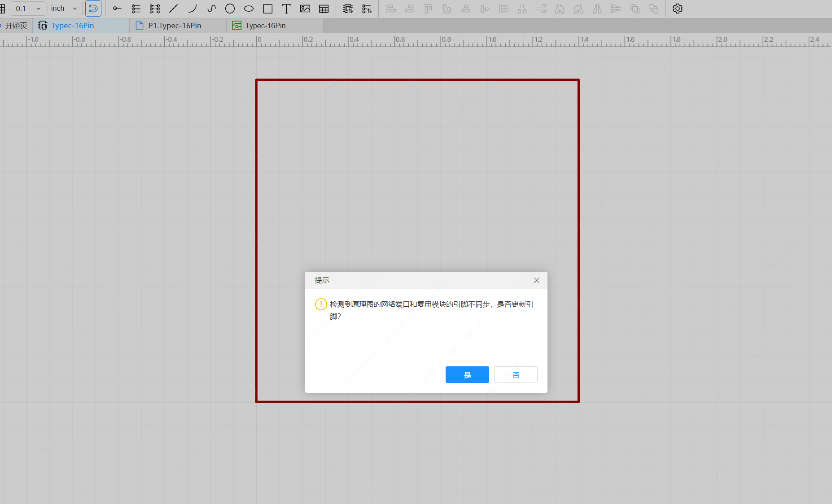Click the insert table tool
This screenshot has width=832, height=504.
(324, 9)
